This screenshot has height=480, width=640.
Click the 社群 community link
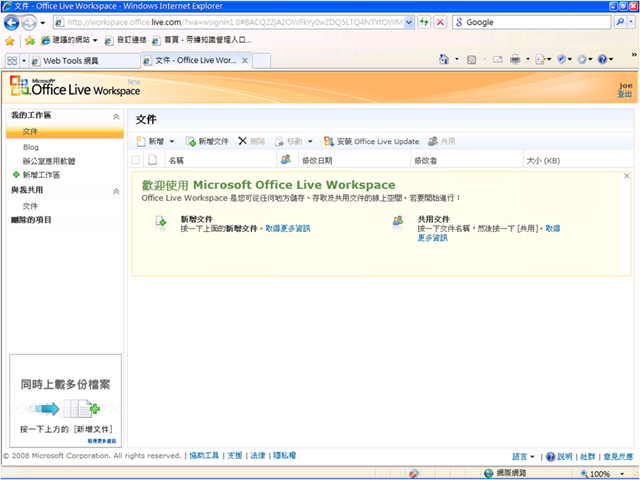click(x=588, y=457)
